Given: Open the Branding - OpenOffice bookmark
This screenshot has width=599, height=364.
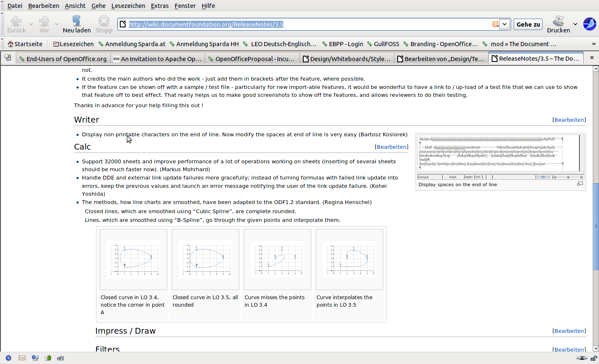Looking at the screenshot, I should pos(440,44).
